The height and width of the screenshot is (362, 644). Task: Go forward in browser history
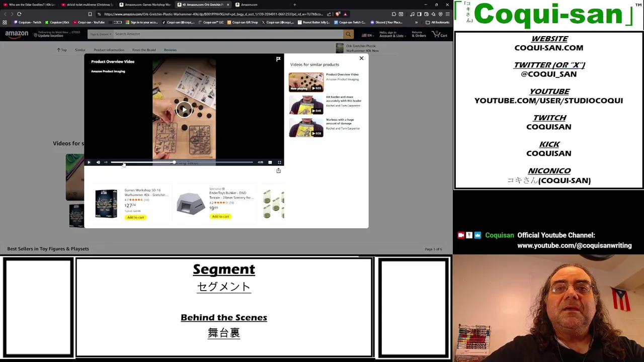click(12, 14)
